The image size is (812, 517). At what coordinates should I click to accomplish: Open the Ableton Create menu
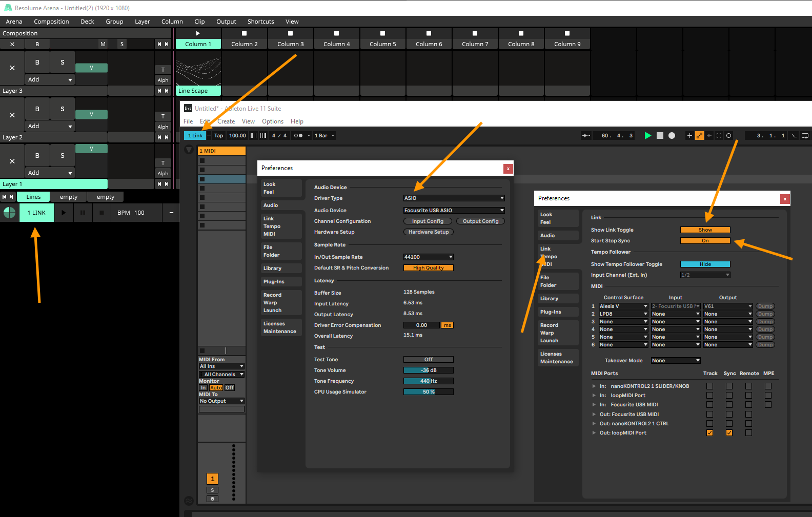coord(226,121)
